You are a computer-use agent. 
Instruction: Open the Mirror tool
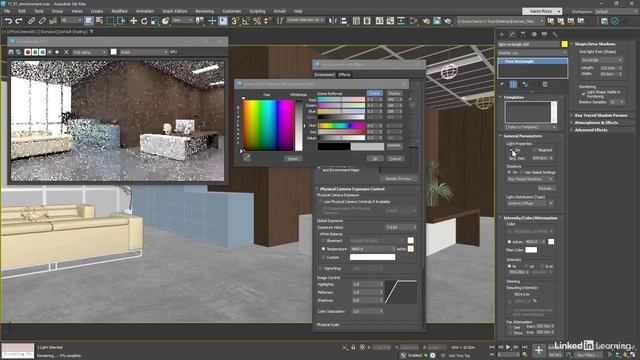(x=333, y=21)
